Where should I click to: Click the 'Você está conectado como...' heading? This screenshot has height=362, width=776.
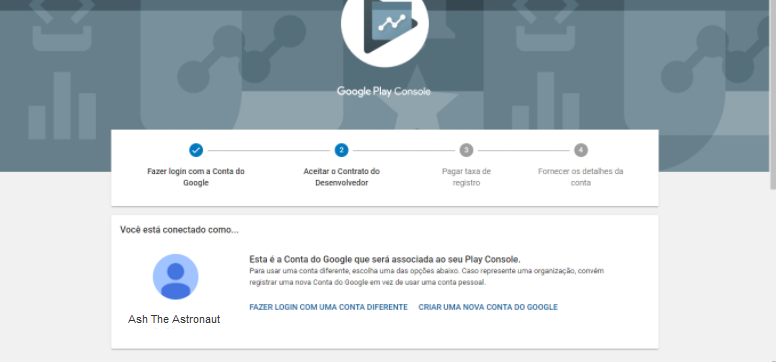179,230
